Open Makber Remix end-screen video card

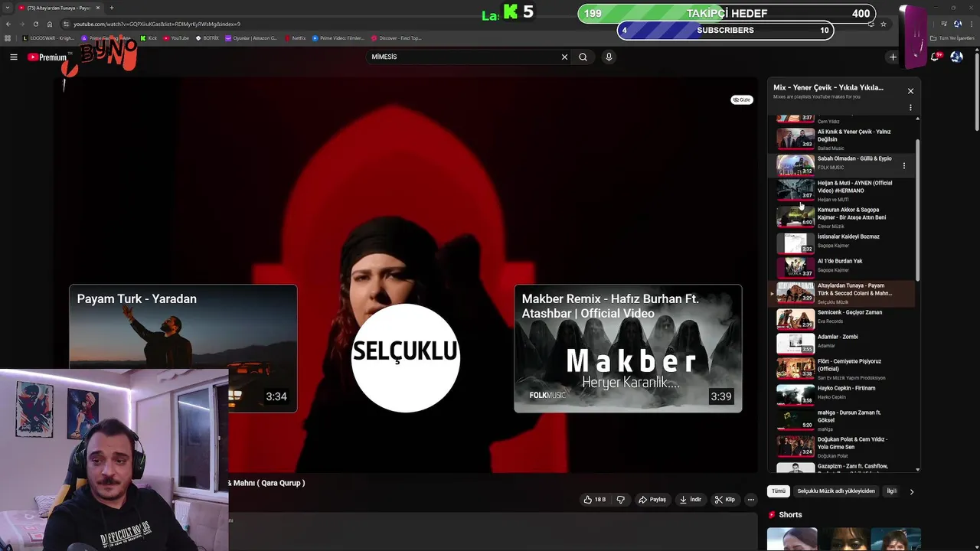628,348
